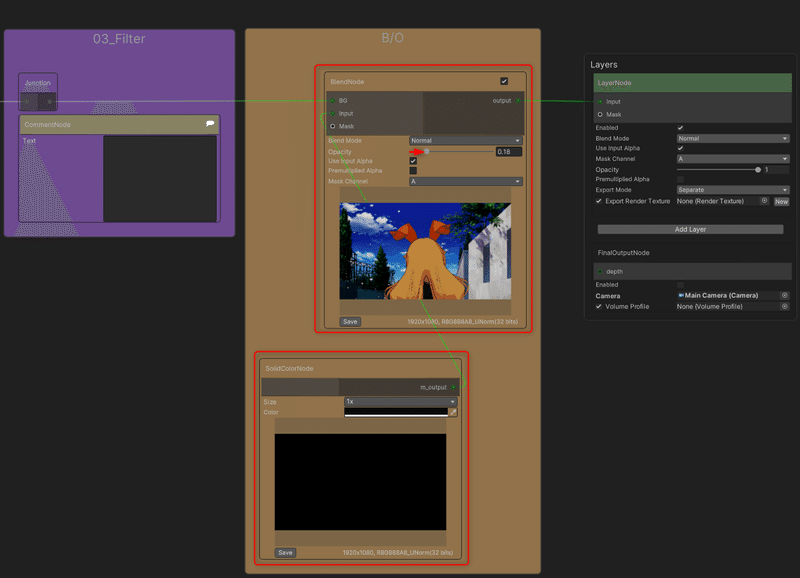The width and height of the screenshot is (800, 578).
Task: Select the BlendNode title
Action: click(x=347, y=82)
